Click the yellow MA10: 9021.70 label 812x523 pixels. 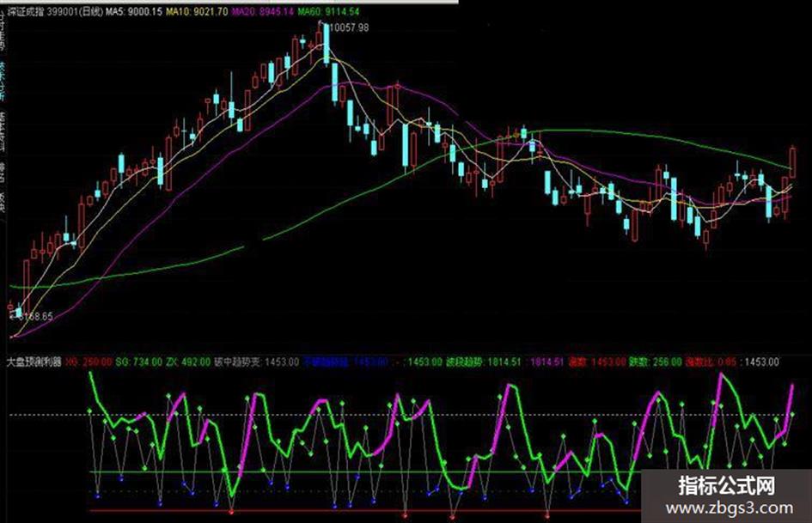click(x=196, y=11)
